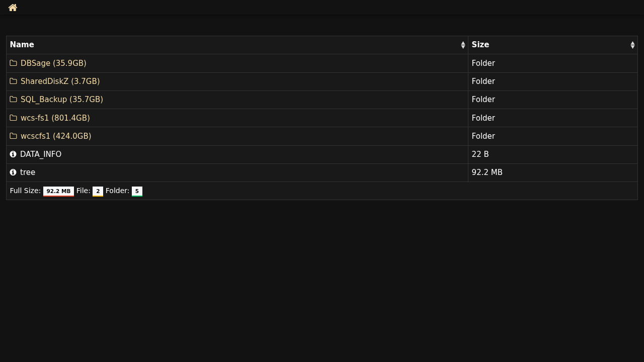Click the folder icon beside DBSage

pyautogui.click(x=14, y=63)
